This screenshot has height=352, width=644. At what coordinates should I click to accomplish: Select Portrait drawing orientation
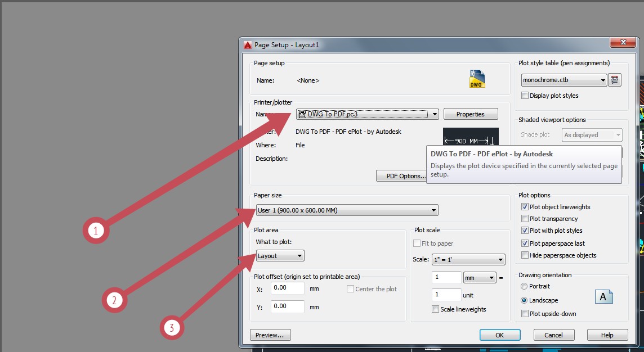(524, 286)
